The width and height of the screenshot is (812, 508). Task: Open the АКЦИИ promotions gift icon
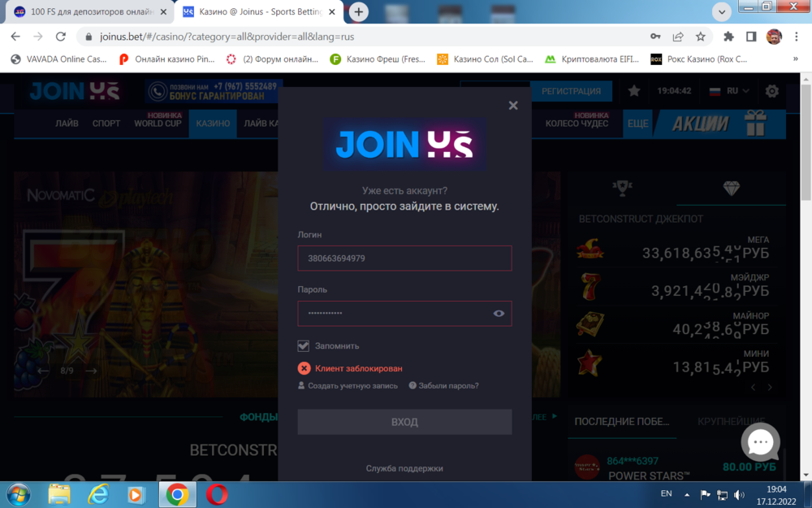[755, 123]
